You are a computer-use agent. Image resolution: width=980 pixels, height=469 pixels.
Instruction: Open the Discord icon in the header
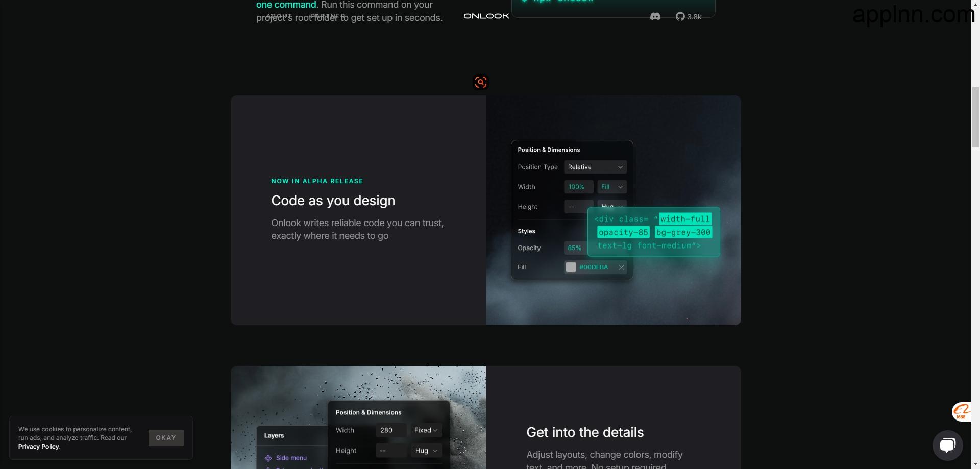(655, 17)
